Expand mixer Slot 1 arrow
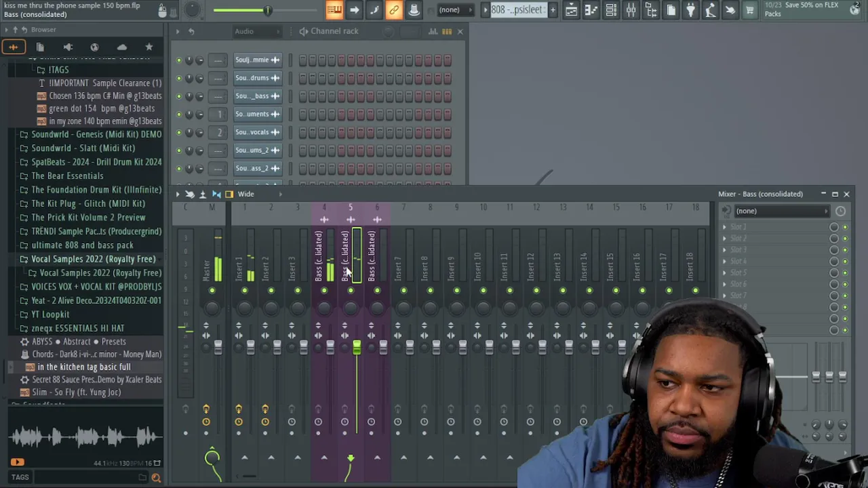This screenshot has width=868, height=488. point(724,227)
